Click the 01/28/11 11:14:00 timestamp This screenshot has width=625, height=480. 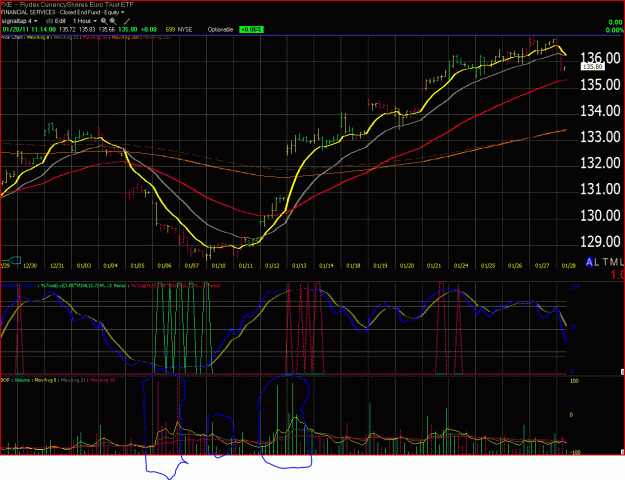(x=29, y=30)
